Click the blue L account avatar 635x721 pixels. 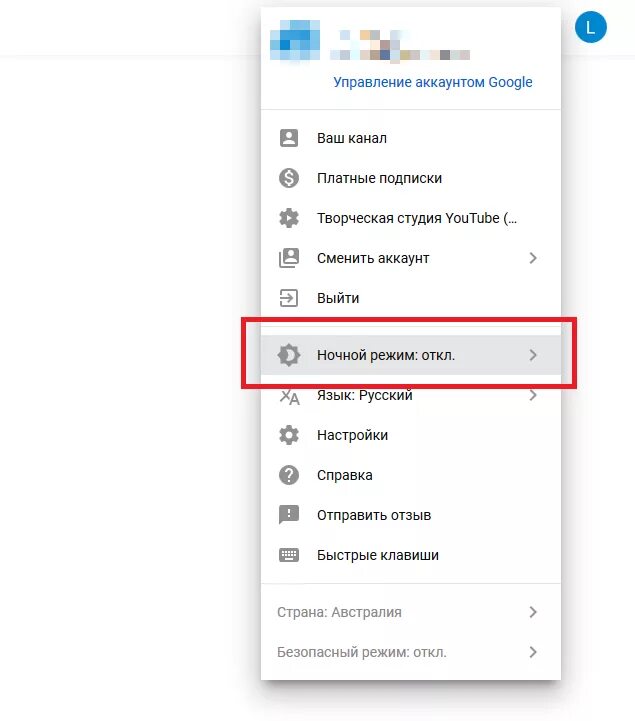(590, 27)
